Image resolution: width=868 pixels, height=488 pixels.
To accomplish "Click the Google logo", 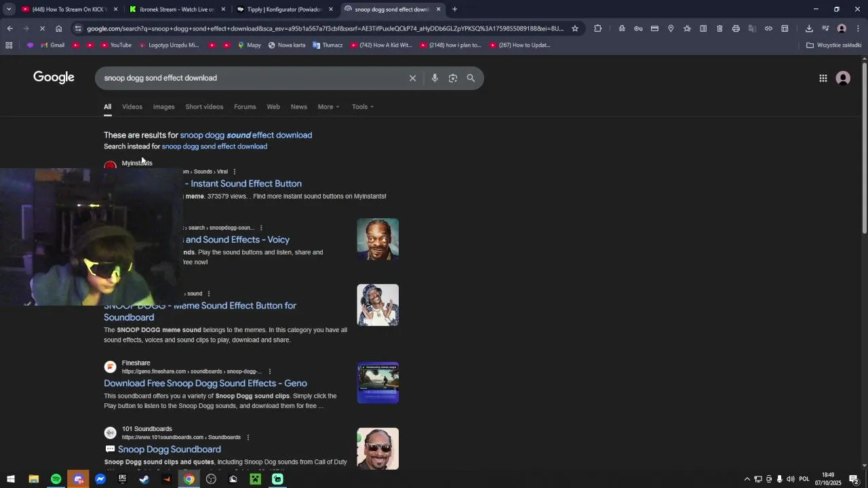I will click(54, 77).
